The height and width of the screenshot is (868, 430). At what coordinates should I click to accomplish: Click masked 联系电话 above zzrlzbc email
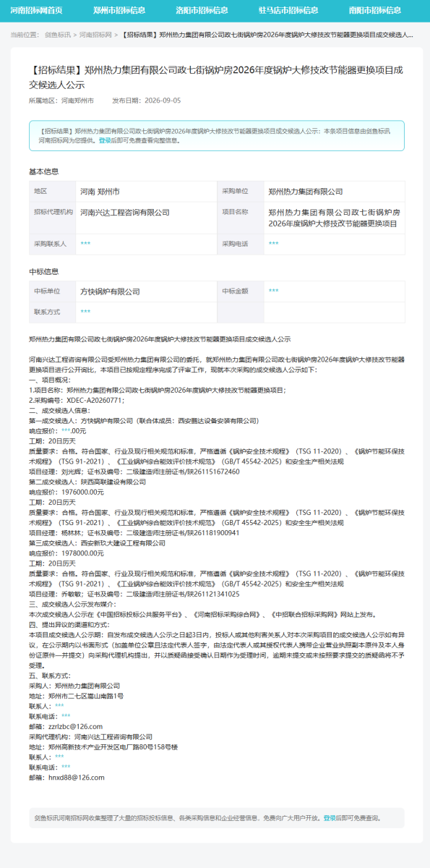point(66,715)
